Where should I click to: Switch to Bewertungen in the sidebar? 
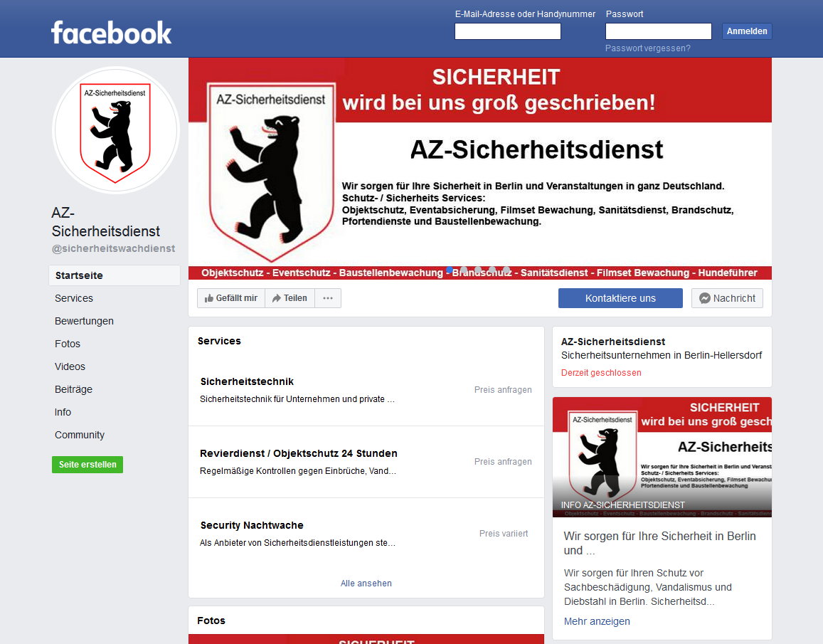pos(84,321)
